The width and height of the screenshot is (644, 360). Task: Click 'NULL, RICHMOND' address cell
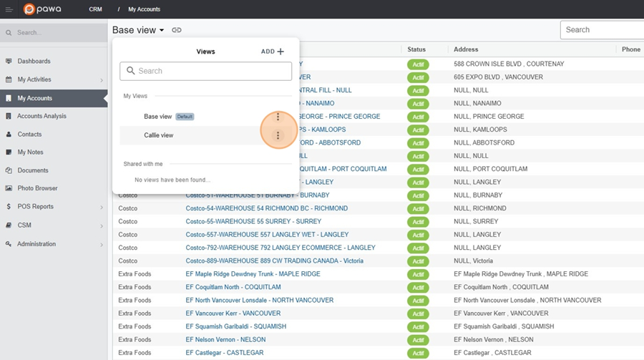click(479, 208)
